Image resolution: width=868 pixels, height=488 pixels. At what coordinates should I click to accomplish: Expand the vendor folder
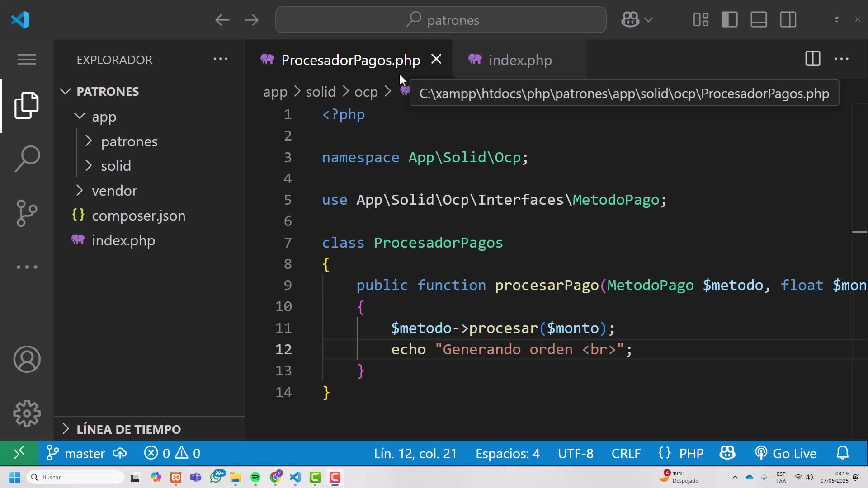coord(114,191)
